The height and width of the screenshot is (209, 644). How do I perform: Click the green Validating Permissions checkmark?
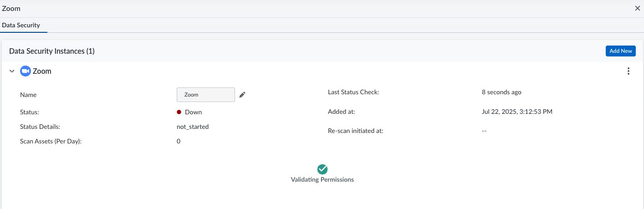(322, 169)
